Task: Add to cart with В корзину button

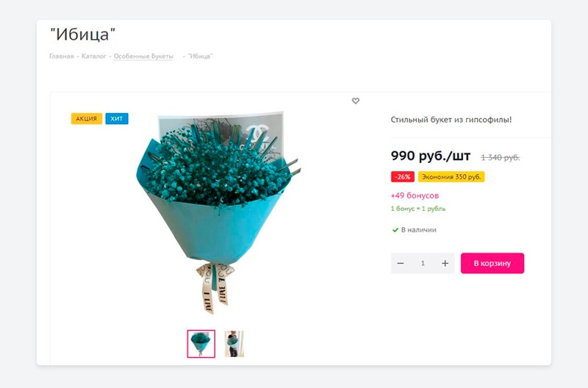Action: pos(492,263)
